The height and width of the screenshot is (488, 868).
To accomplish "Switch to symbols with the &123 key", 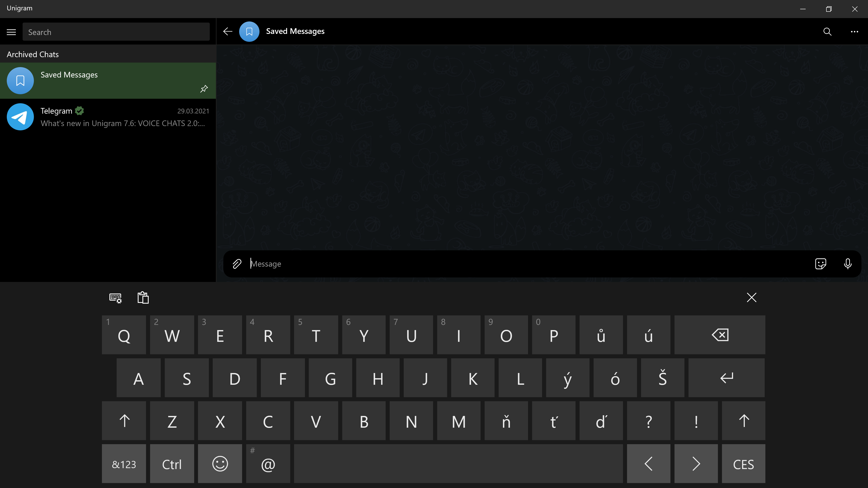I will point(124,464).
